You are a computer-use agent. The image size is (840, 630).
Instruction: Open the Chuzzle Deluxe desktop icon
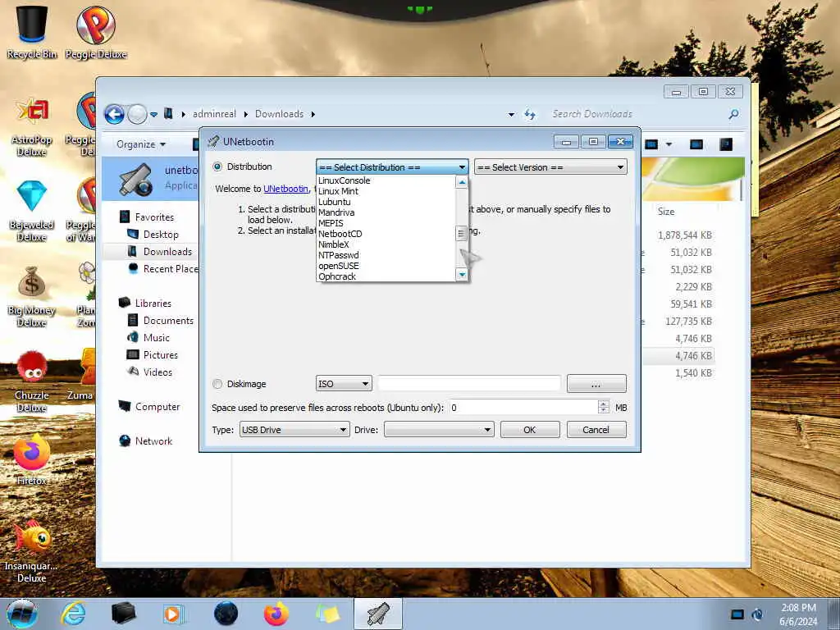(32, 381)
